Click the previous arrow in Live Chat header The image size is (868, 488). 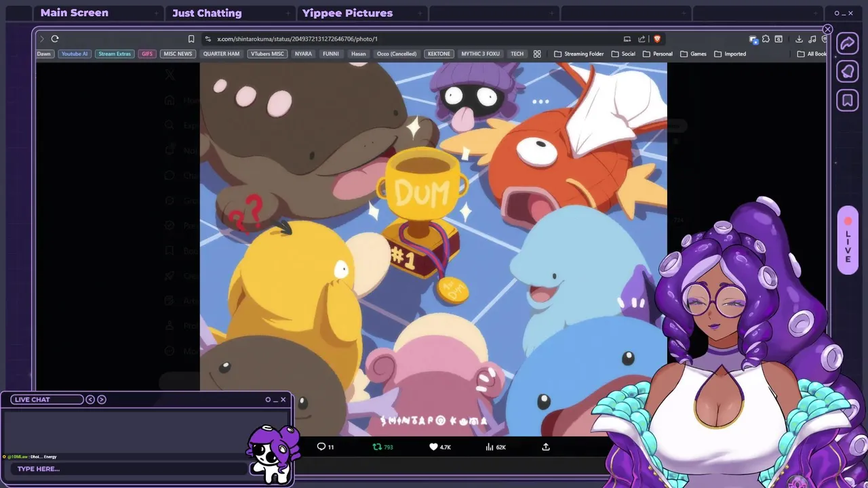coord(90,399)
